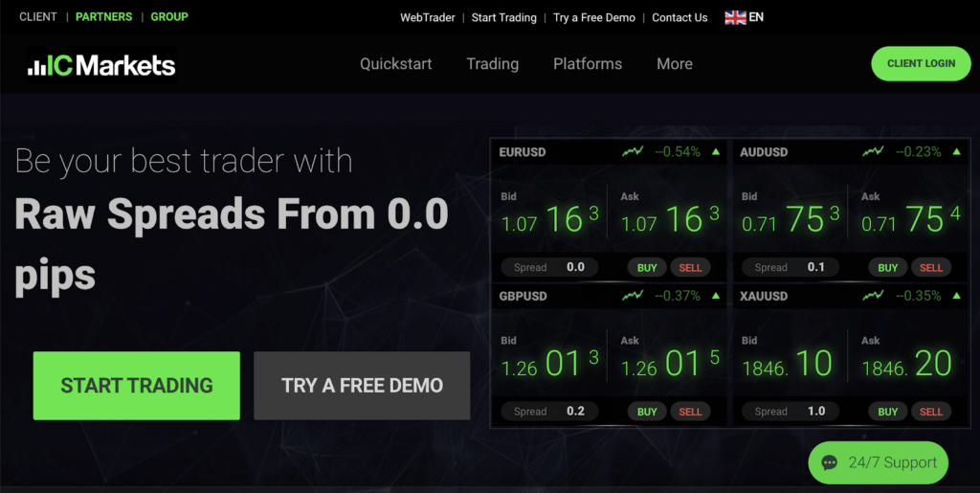Screen dimensions: 980x493
Task: Open the XAUUSD chart trend icon
Action: (x=873, y=296)
